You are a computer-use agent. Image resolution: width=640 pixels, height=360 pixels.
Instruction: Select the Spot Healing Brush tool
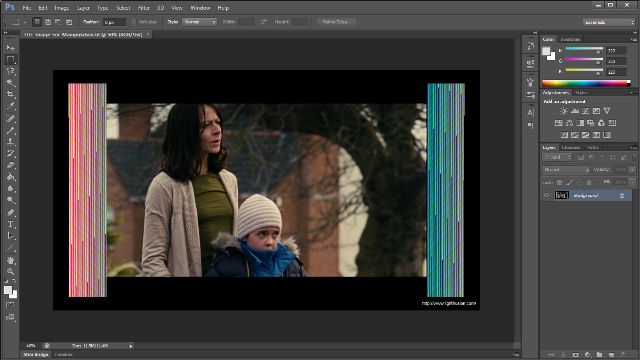(x=11, y=119)
